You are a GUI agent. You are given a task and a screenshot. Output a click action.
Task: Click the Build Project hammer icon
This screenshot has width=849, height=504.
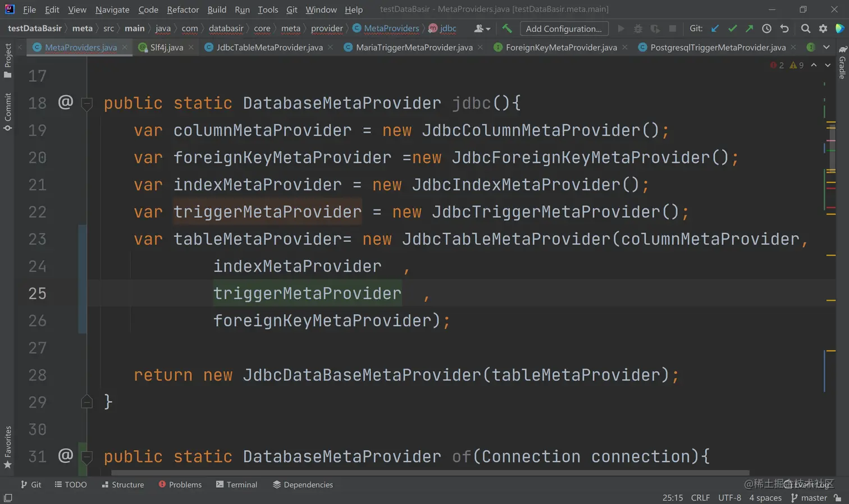507,28
